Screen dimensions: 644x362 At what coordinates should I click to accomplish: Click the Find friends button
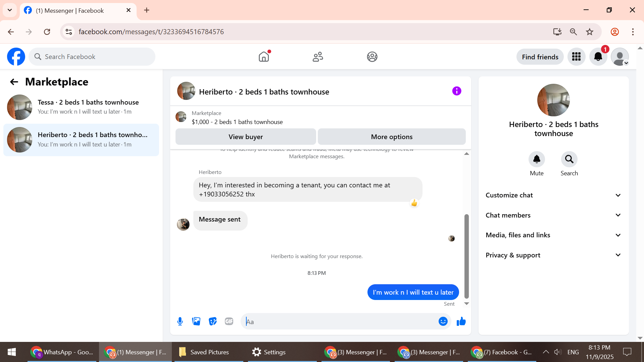(540, 57)
